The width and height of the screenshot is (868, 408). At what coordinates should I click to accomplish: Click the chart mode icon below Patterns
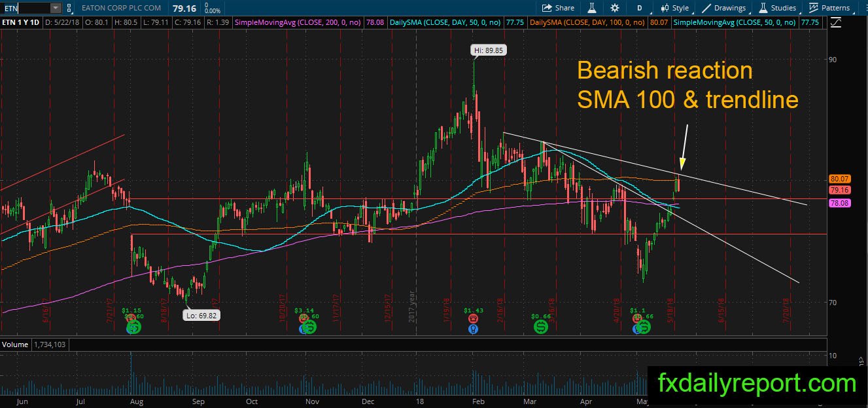pyautogui.click(x=836, y=23)
